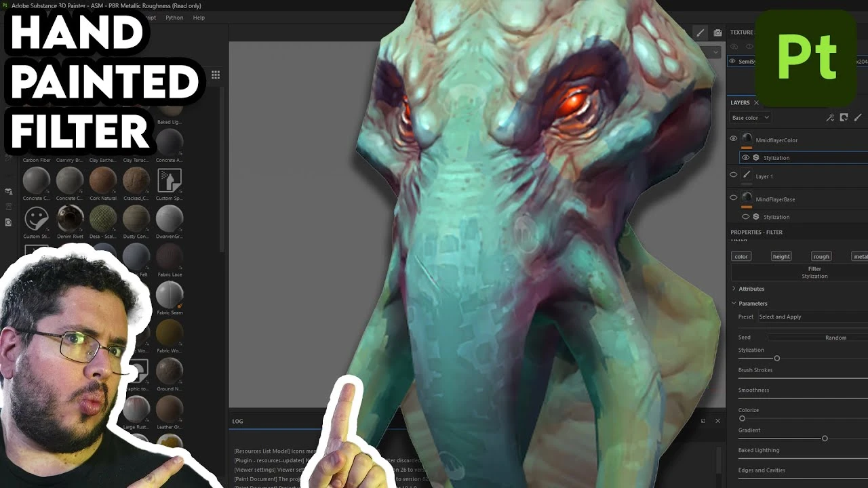Pick the Dusty Concrete material
The height and width of the screenshot is (488, 868).
click(x=136, y=218)
